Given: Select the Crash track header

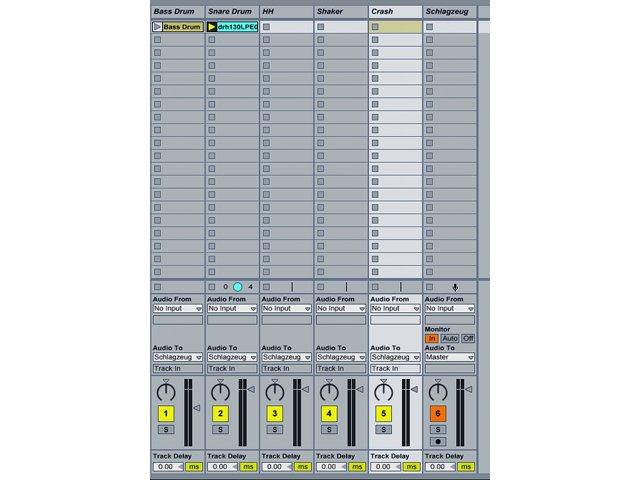Looking at the screenshot, I should (395, 12).
